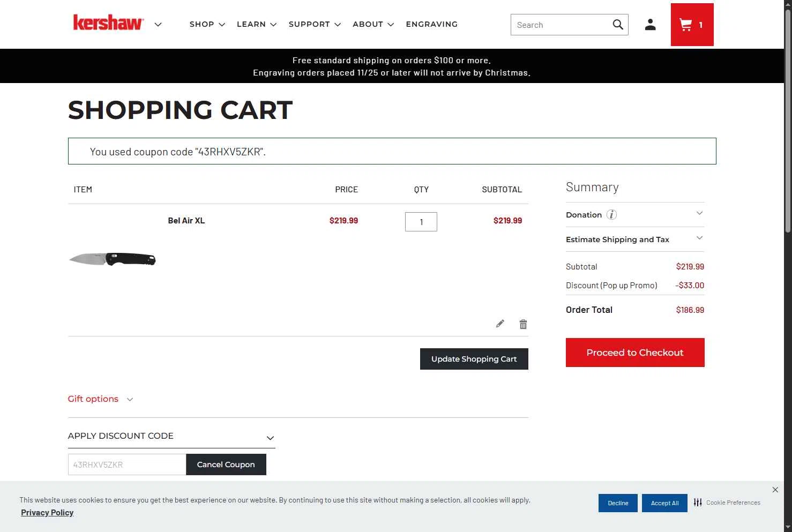The height and width of the screenshot is (532, 792).
Task: Go to the ENGRAVING page
Action: [x=432, y=24]
